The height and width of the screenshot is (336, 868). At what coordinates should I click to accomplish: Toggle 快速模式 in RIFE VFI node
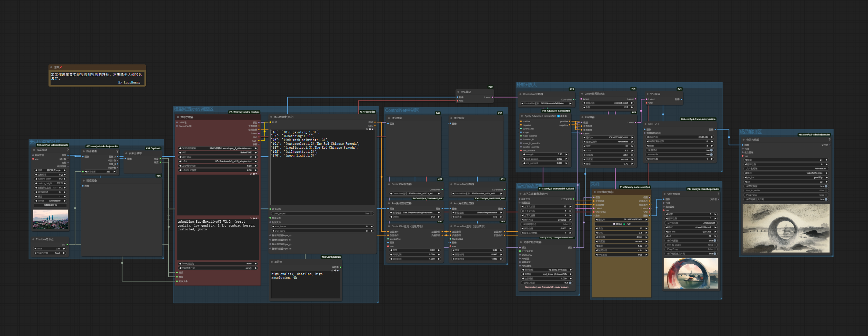(x=680, y=150)
